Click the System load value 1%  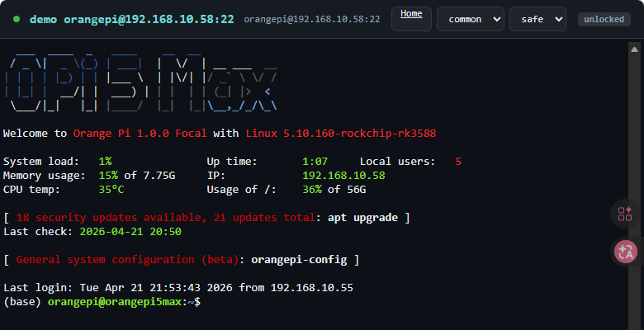coord(105,162)
